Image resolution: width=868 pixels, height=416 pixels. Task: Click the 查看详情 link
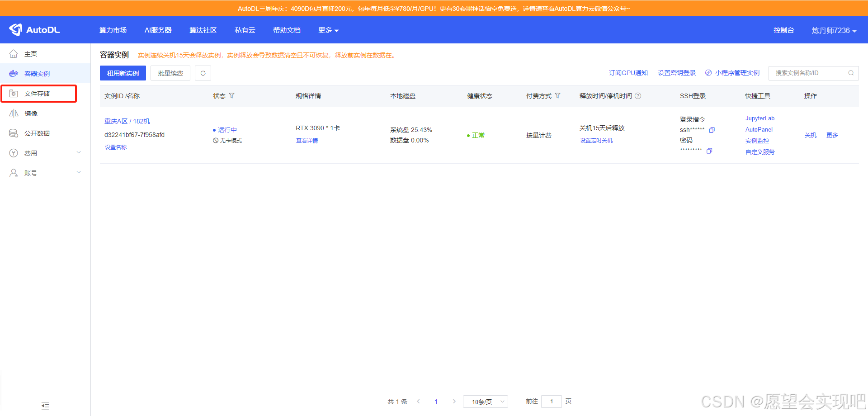307,141
